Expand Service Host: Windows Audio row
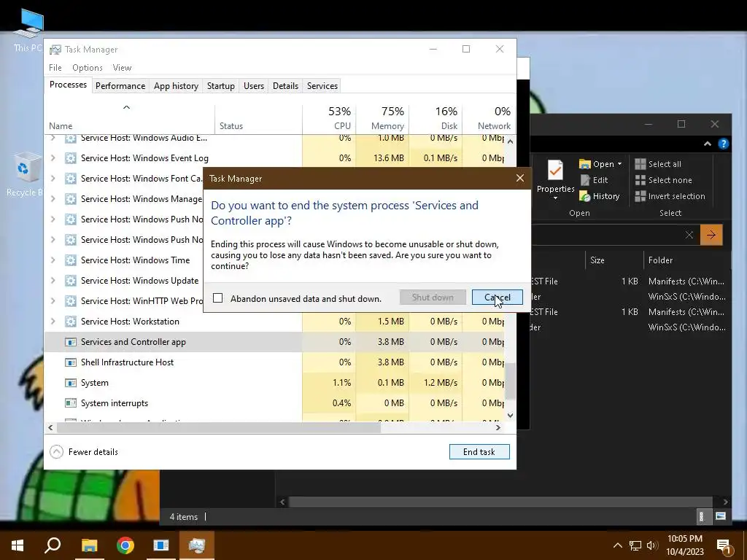Viewport: 747px width, 560px height. pos(53,138)
